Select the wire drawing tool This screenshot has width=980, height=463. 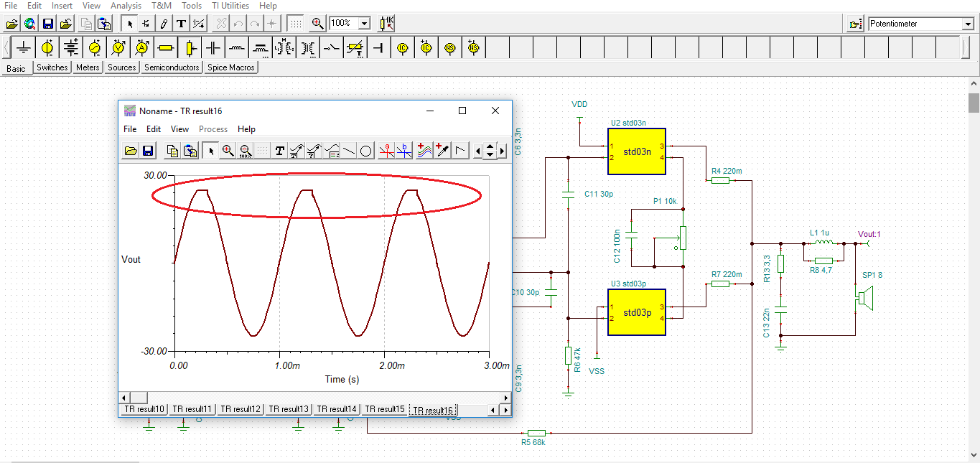coord(164,24)
